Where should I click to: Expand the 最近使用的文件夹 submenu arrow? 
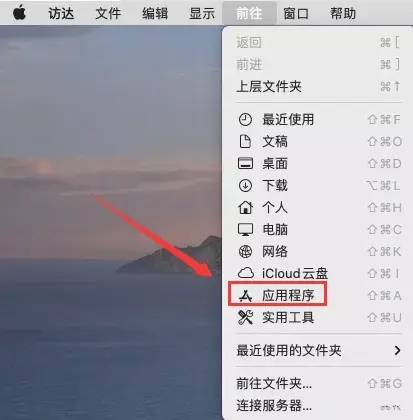[x=397, y=350]
